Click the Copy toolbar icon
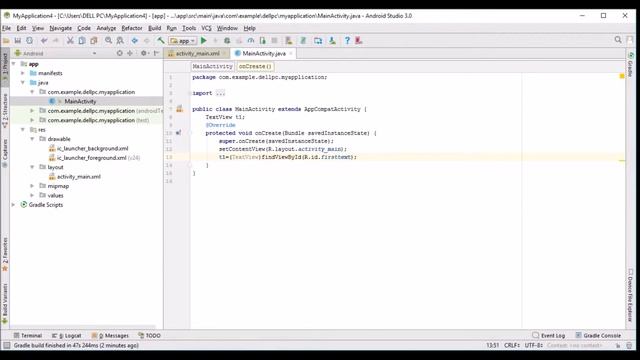640x360 pixels. (x=82, y=40)
